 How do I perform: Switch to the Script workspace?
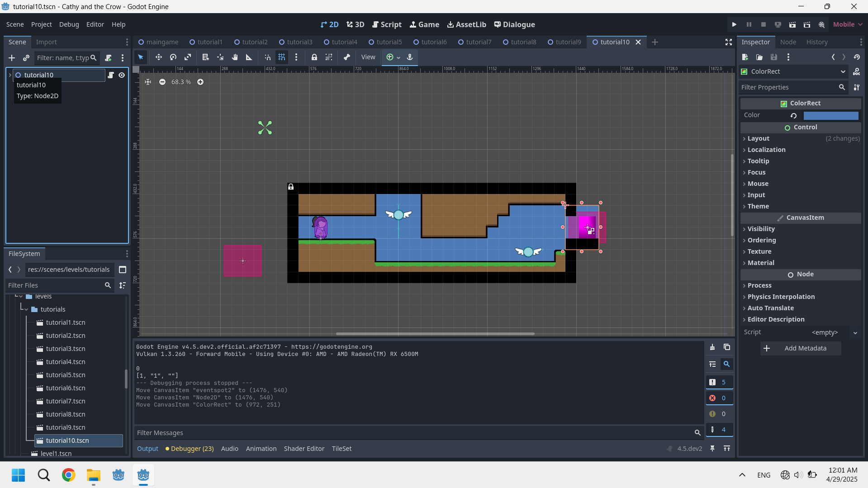point(387,24)
